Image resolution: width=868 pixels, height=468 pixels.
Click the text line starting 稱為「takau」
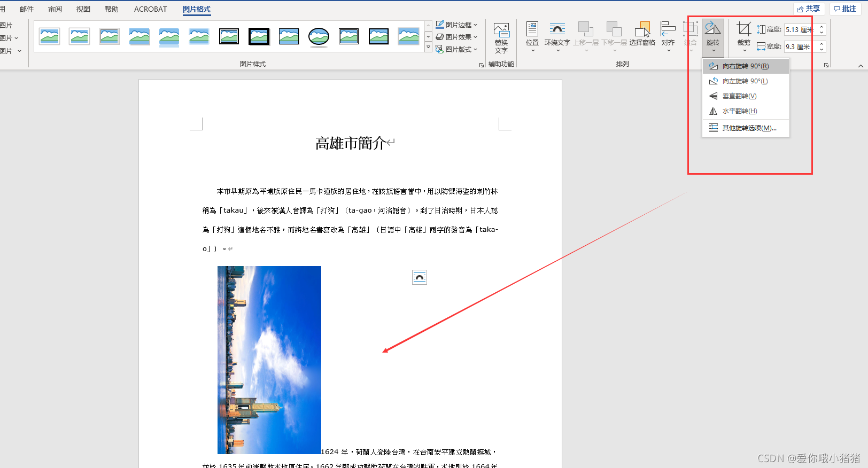click(350, 210)
